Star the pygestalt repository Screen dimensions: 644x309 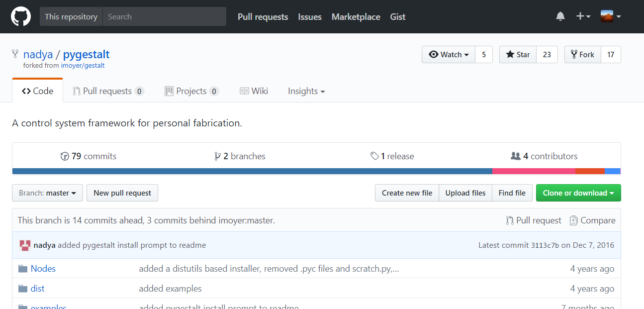(518, 55)
